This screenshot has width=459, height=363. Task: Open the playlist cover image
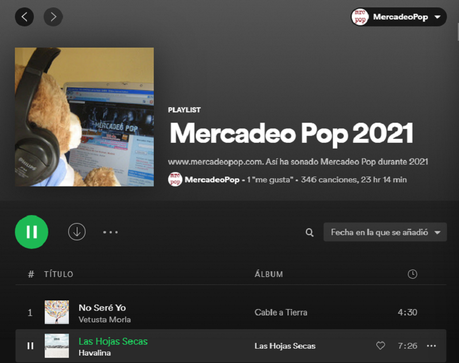(84, 117)
